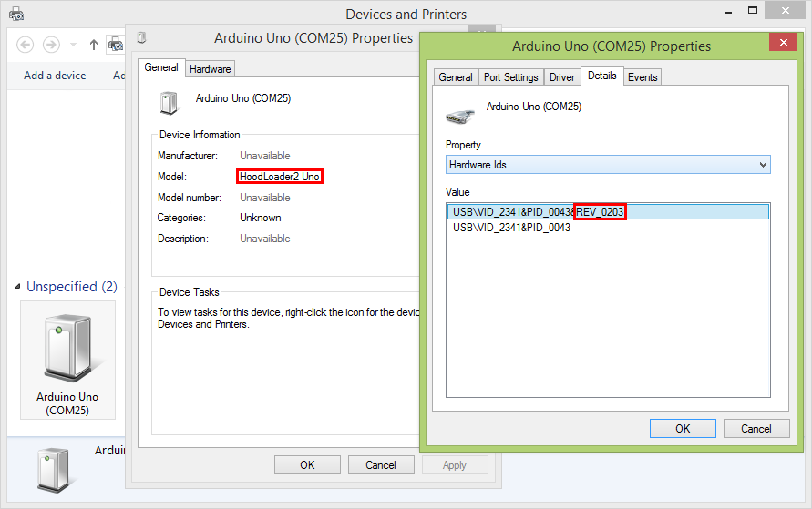Click the small icon in middle Properties title bar
This screenshot has height=509, width=812.
click(141, 37)
